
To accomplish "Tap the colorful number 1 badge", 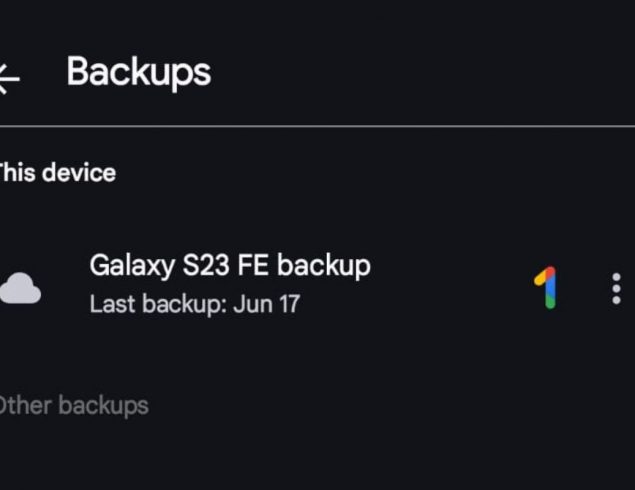I will point(545,288).
